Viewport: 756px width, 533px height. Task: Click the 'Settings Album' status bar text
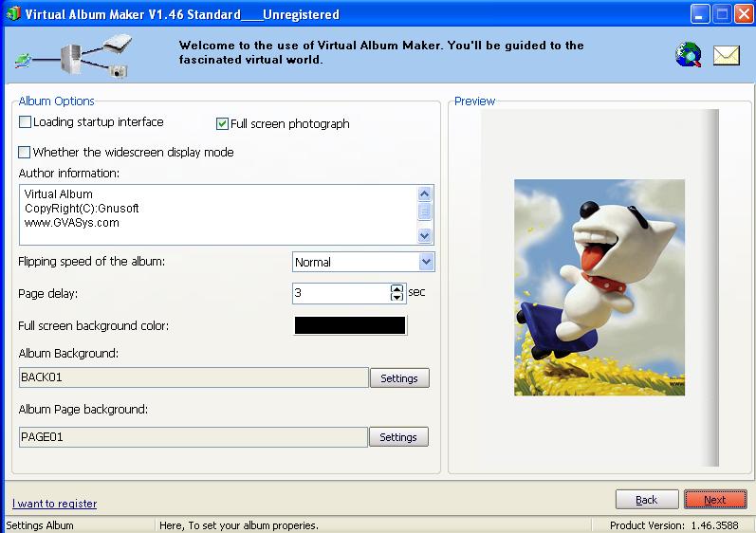pos(40,525)
